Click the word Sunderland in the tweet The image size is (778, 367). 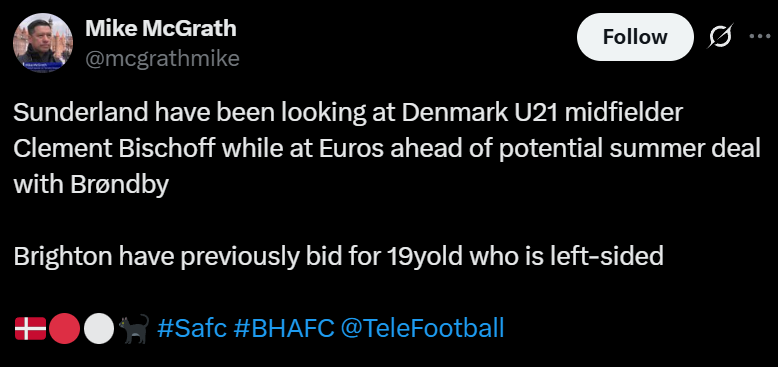click(81, 113)
